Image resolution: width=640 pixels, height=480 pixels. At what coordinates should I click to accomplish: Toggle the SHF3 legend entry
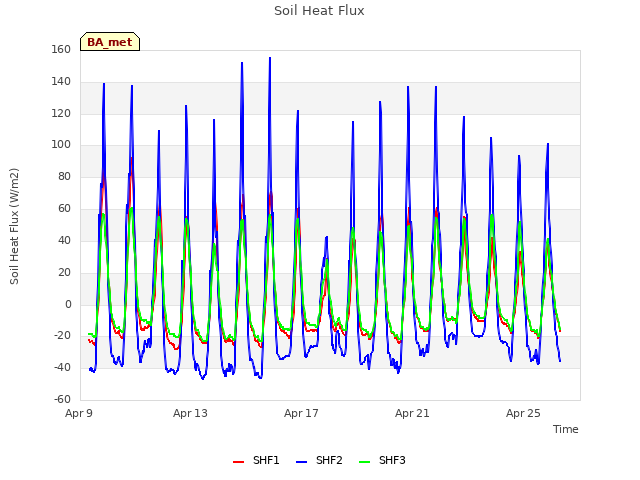click(382, 460)
